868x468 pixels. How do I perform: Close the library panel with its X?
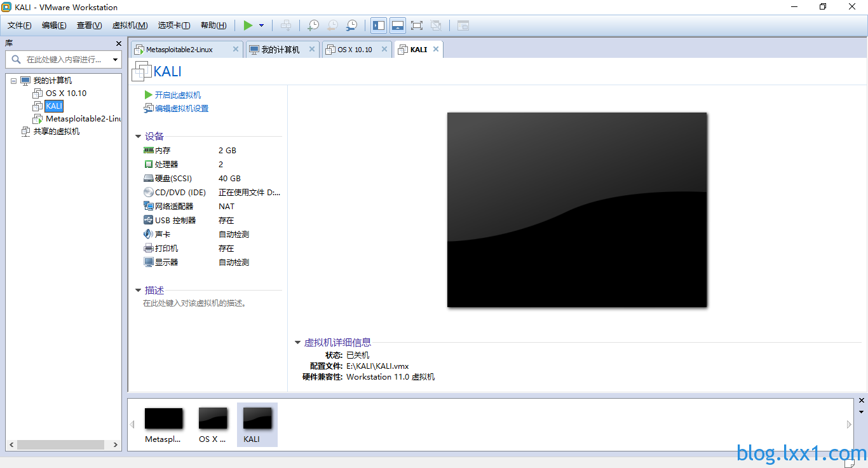118,43
